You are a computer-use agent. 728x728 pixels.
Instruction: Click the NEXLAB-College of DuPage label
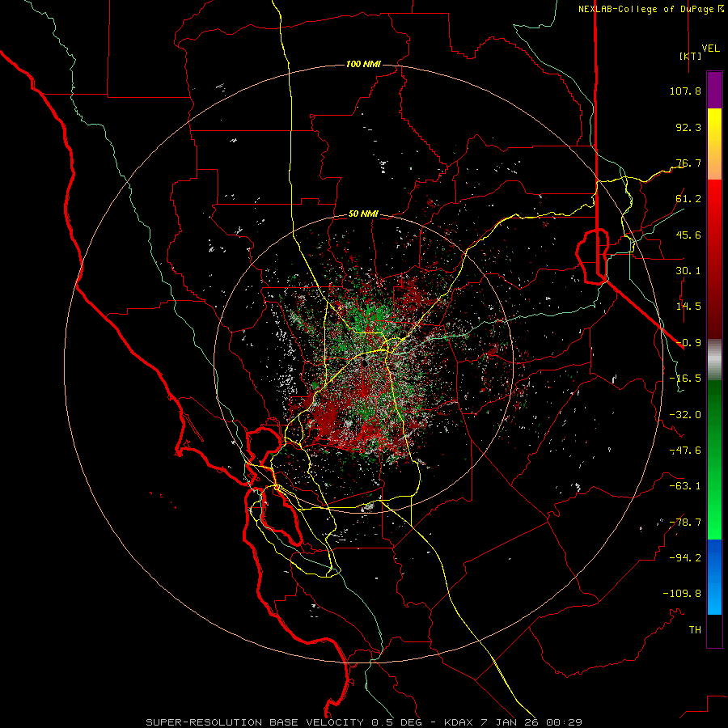click(646, 9)
